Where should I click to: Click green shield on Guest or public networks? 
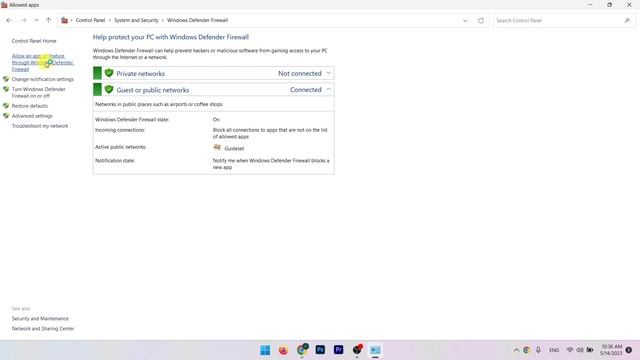(109, 89)
